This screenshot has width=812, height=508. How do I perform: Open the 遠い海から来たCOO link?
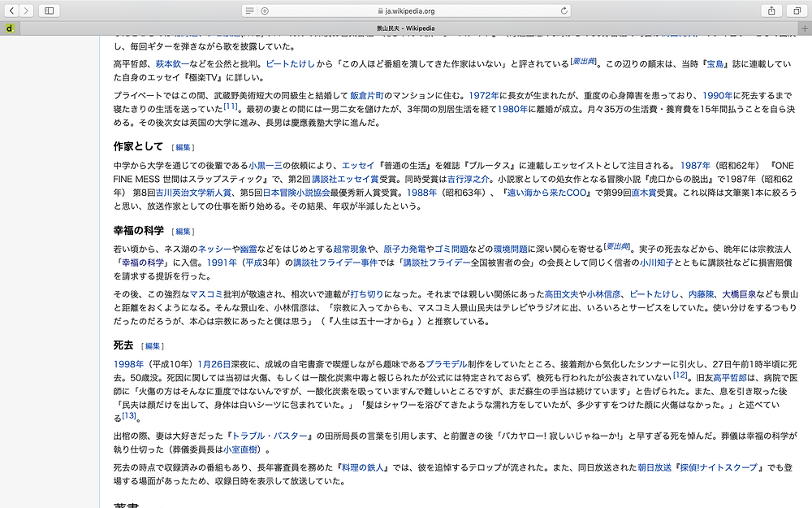(x=546, y=193)
